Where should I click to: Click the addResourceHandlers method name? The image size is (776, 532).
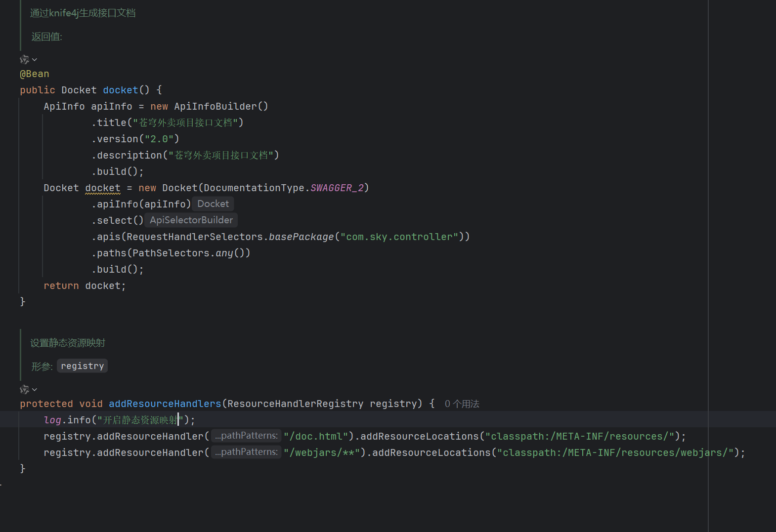click(x=165, y=404)
